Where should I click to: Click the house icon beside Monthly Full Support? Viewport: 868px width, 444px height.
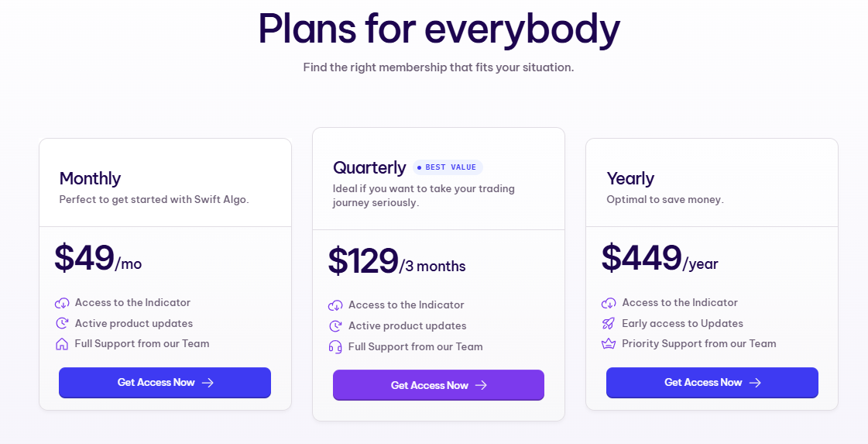click(62, 344)
